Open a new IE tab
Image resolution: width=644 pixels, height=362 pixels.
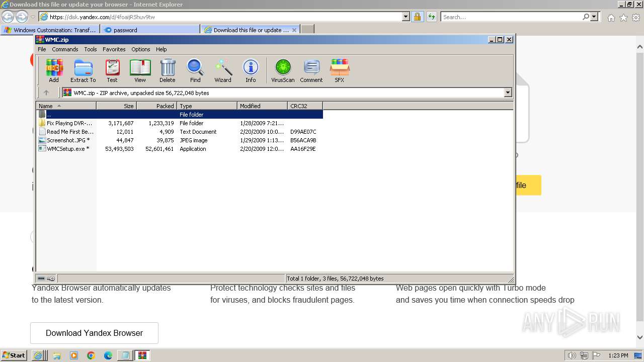(x=307, y=30)
